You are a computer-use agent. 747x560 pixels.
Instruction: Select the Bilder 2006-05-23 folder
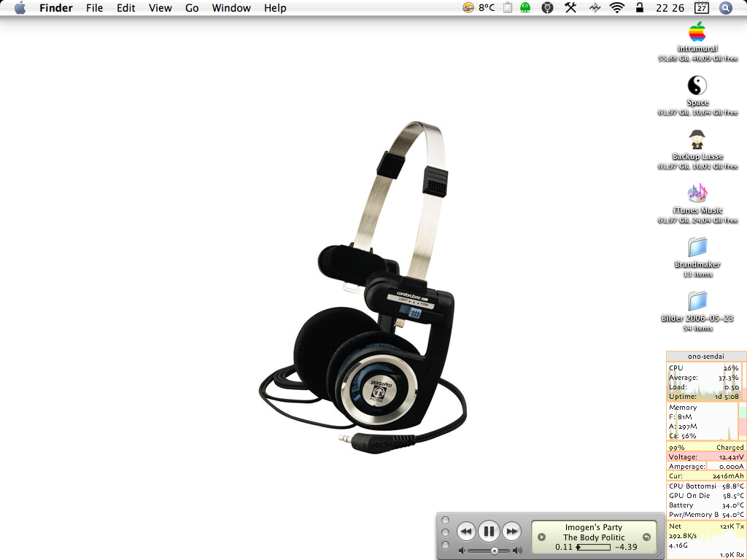697,301
